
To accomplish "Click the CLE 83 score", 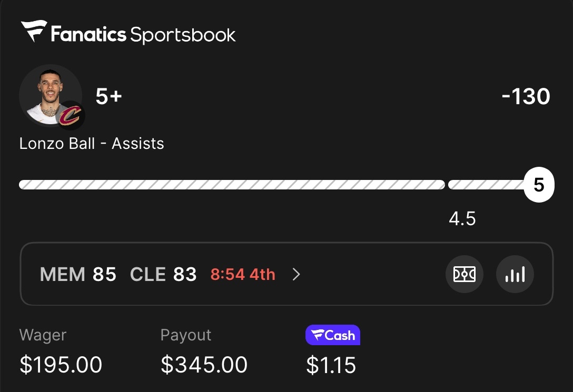I will pyautogui.click(x=163, y=274).
